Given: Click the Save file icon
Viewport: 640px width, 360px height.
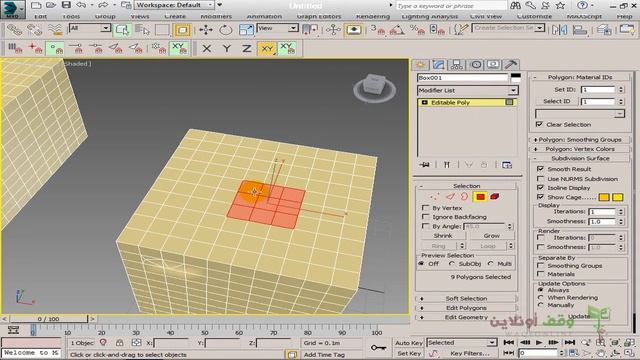Looking at the screenshot, I should coord(66,5).
